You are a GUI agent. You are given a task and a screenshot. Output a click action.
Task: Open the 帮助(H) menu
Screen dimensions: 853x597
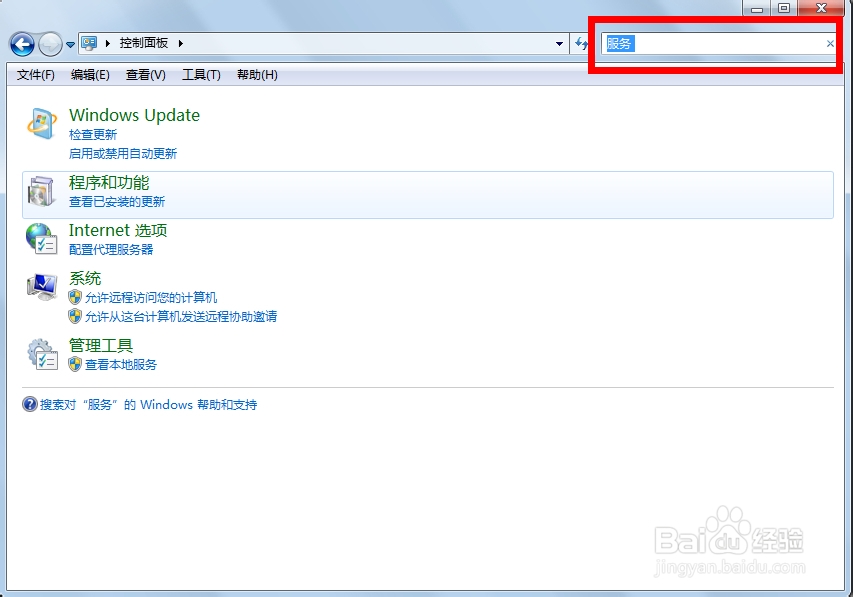(x=257, y=75)
